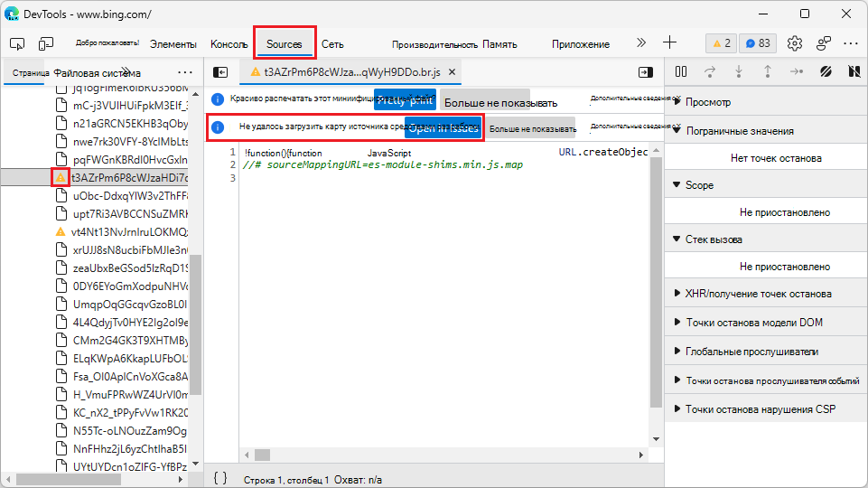Viewport: 868px width, 488px height.
Task: Click line number 2 in the gutter
Action: [x=233, y=164]
